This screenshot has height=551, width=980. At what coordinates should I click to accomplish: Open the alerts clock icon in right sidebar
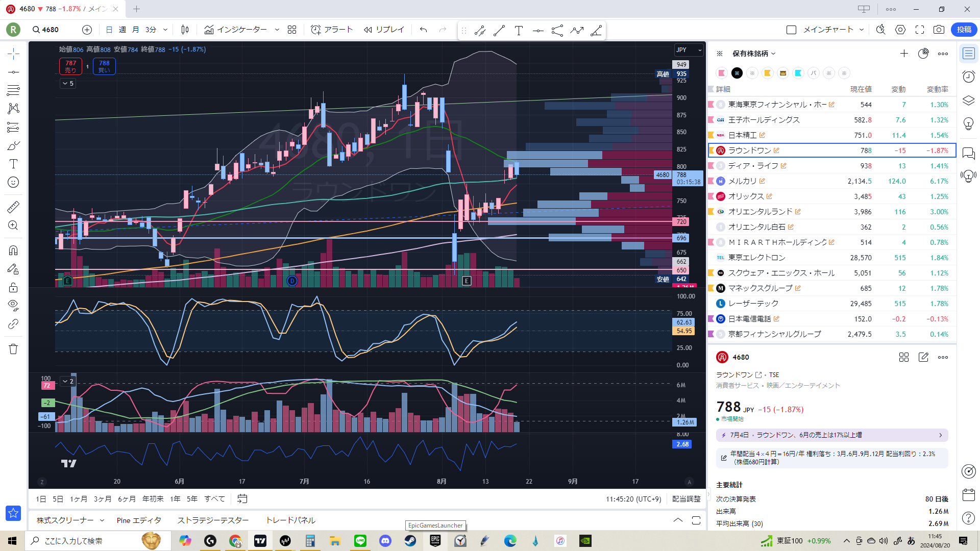[x=968, y=77]
